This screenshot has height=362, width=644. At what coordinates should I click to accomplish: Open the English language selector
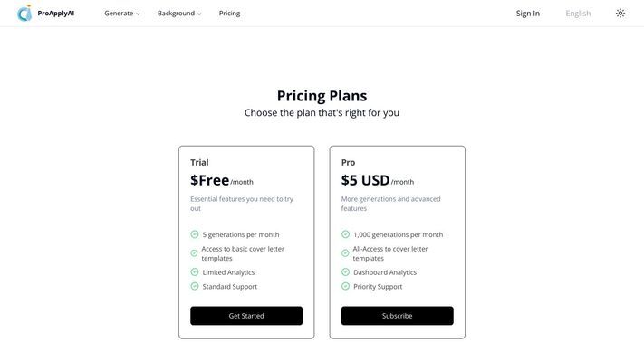point(578,14)
